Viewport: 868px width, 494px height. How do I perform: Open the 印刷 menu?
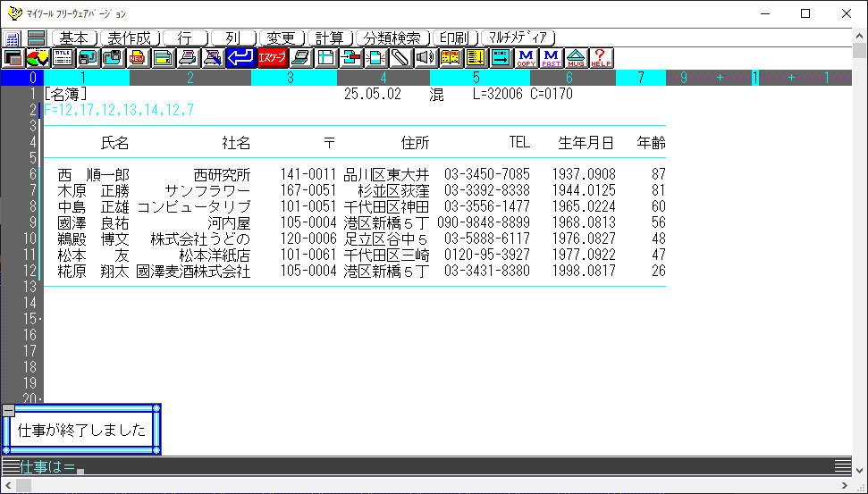click(x=455, y=38)
